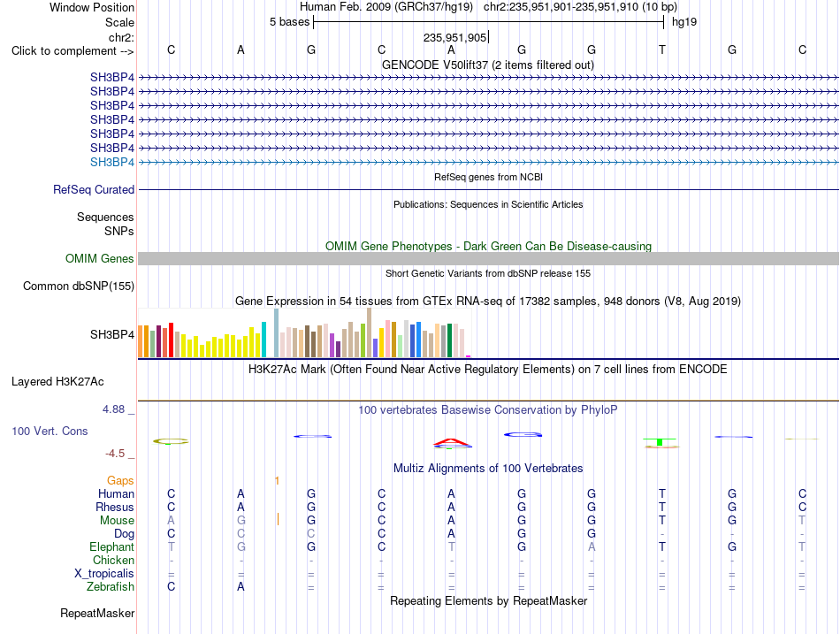The image size is (840, 634).
Task: Open the 100 Vert. Cons track label
Action: point(50,431)
